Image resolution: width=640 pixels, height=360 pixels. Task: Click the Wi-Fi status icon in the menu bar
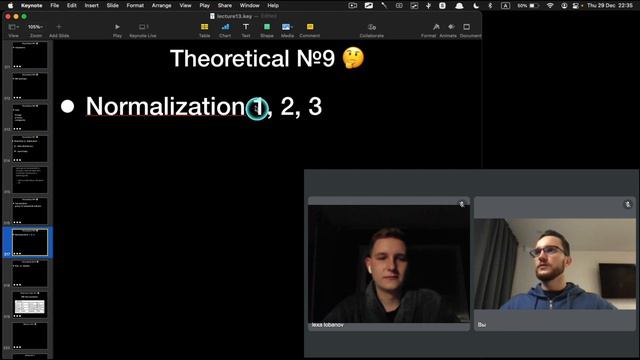tap(550, 6)
